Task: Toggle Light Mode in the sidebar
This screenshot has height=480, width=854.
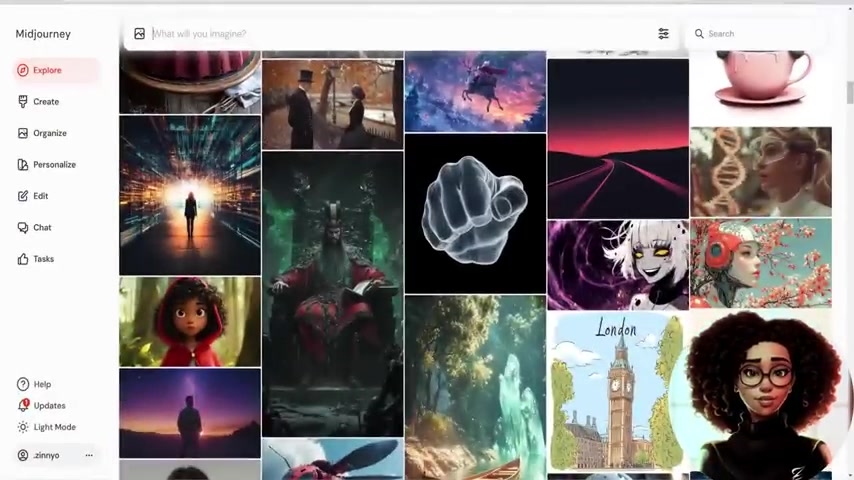Action: 46,427
